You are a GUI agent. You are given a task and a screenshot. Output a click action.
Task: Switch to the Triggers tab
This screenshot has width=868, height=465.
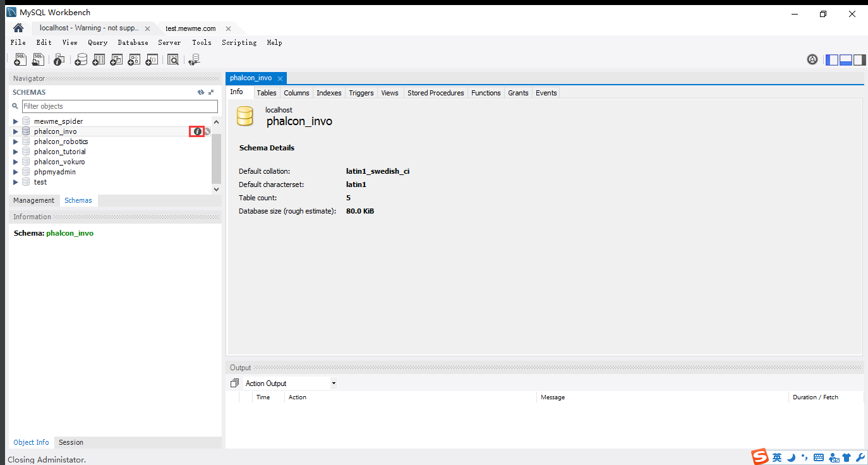click(x=361, y=93)
